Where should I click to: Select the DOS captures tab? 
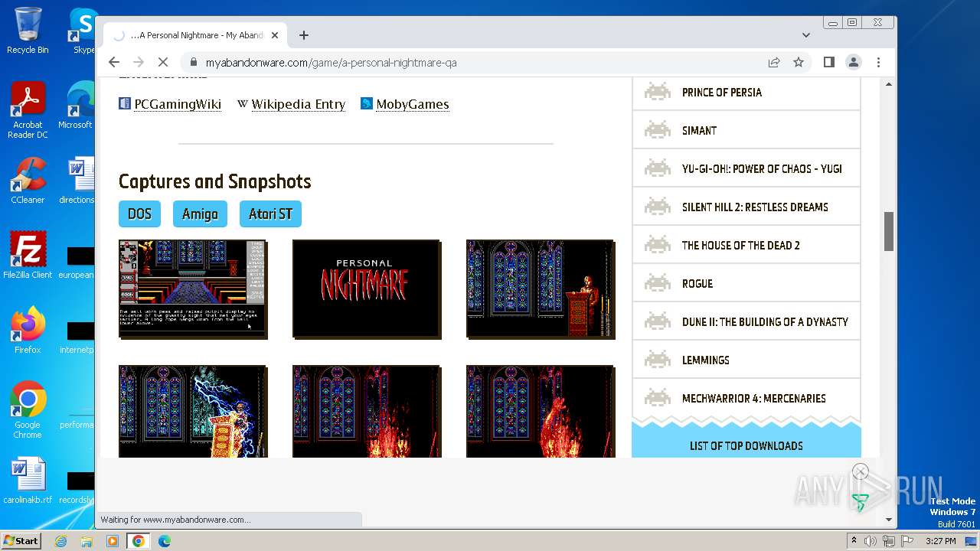[x=139, y=214]
